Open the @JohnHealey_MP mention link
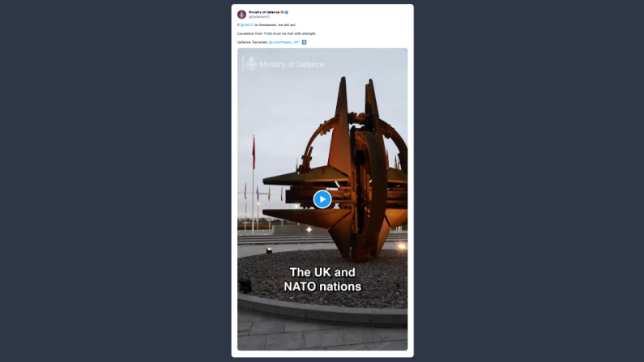This screenshot has height=362, width=644. 284,42
